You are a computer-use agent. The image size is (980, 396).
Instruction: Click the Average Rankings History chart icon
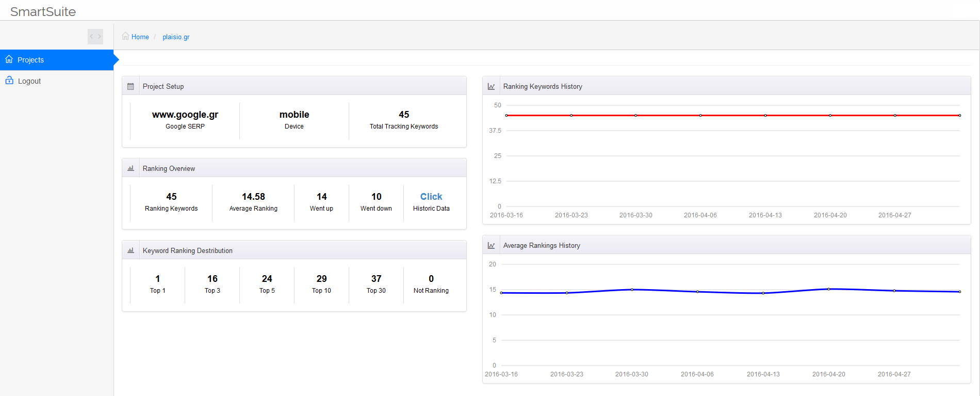[x=491, y=245]
